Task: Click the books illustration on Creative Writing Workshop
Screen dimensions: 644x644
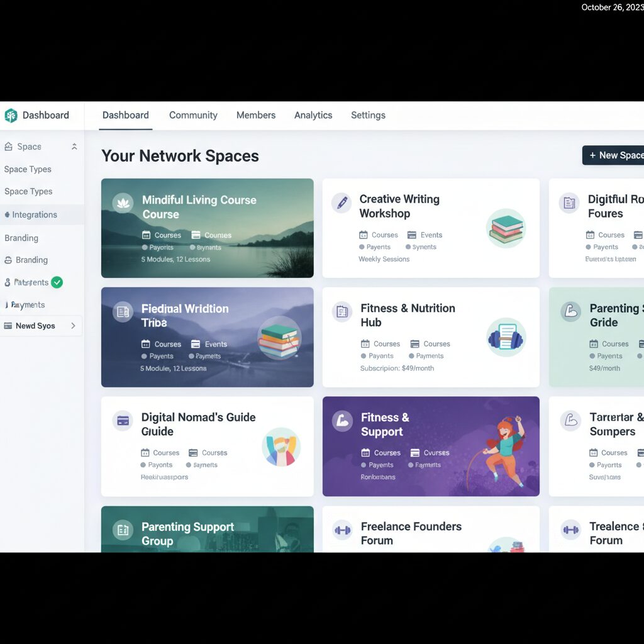Action: [506, 228]
